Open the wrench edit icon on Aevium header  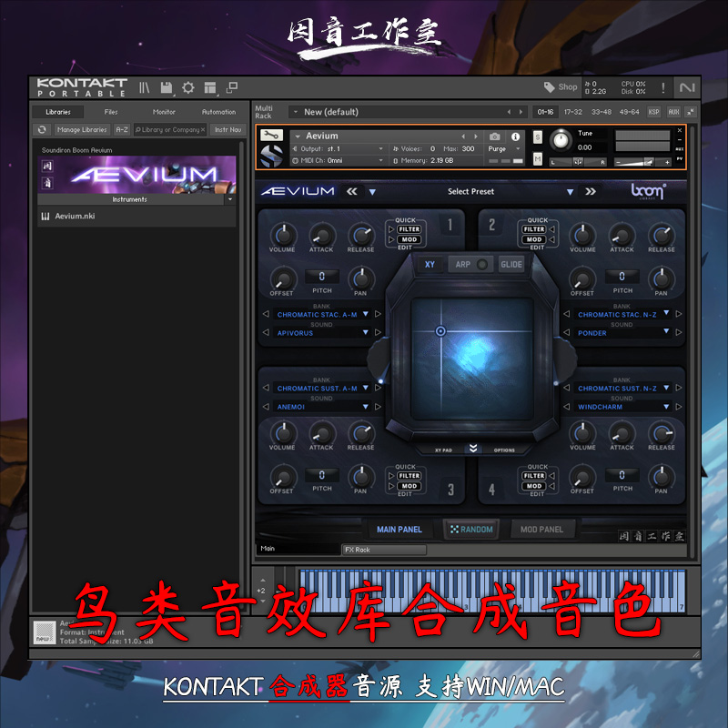coord(269,133)
